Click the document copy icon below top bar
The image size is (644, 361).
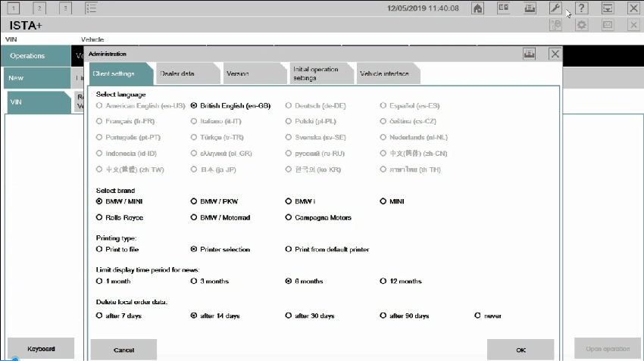tap(555, 25)
